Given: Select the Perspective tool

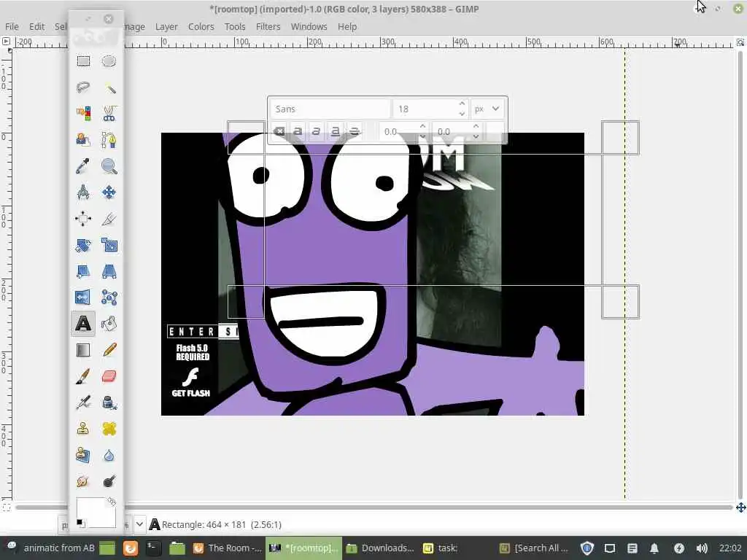Looking at the screenshot, I should [109, 271].
